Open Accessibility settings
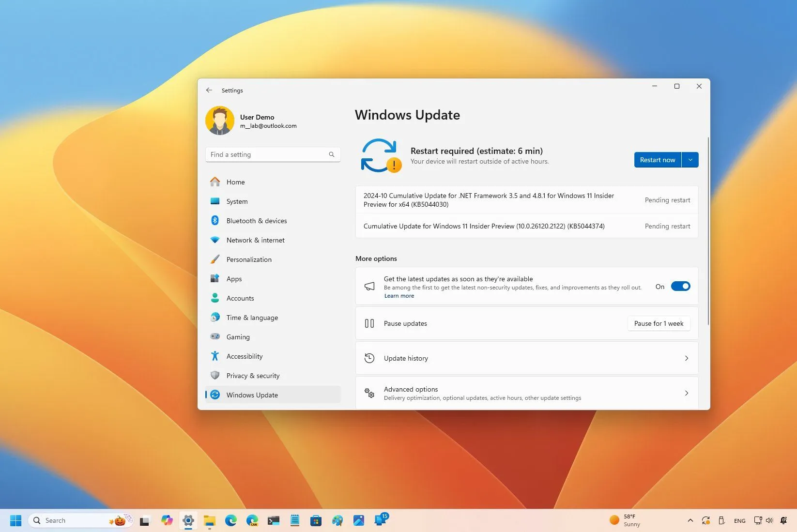Screen dimensions: 797x532 click(273, 356)
